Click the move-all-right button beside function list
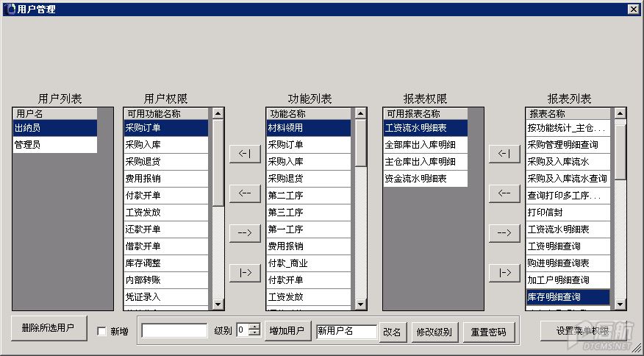Screen dimensions: 644x356 tap(245, 273)
